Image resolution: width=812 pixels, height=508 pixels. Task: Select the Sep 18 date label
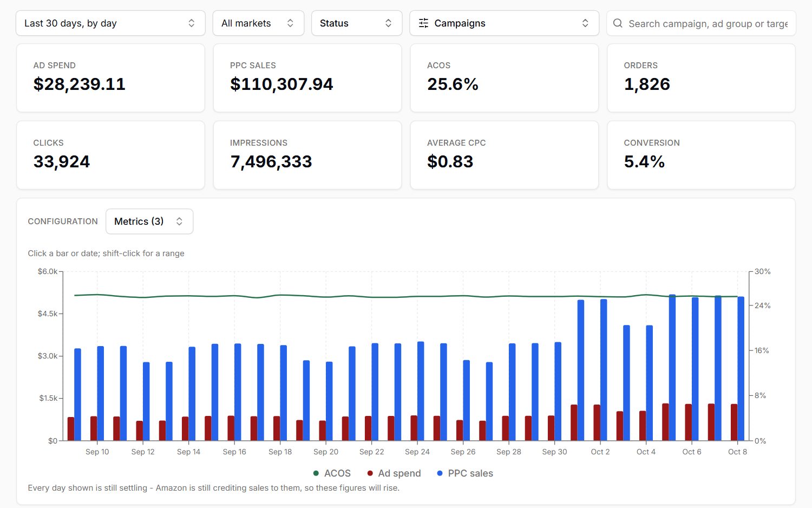tap(280, 452)
